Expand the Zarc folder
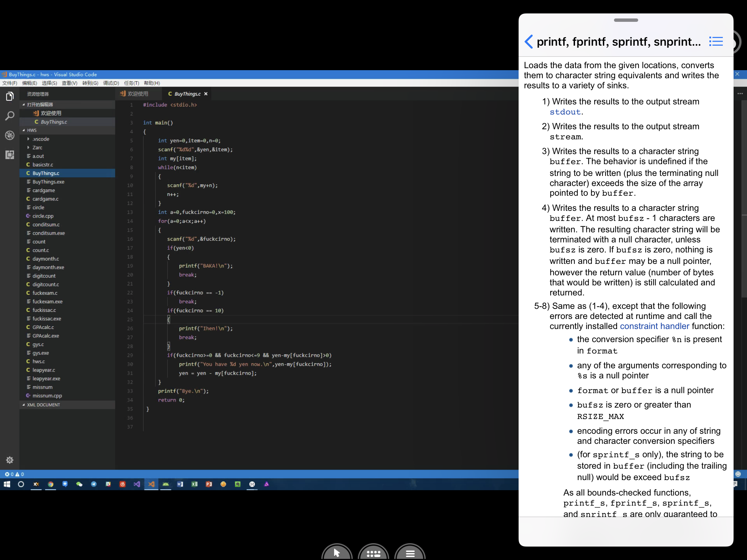 pyautogui.click(x=68, y=147)
